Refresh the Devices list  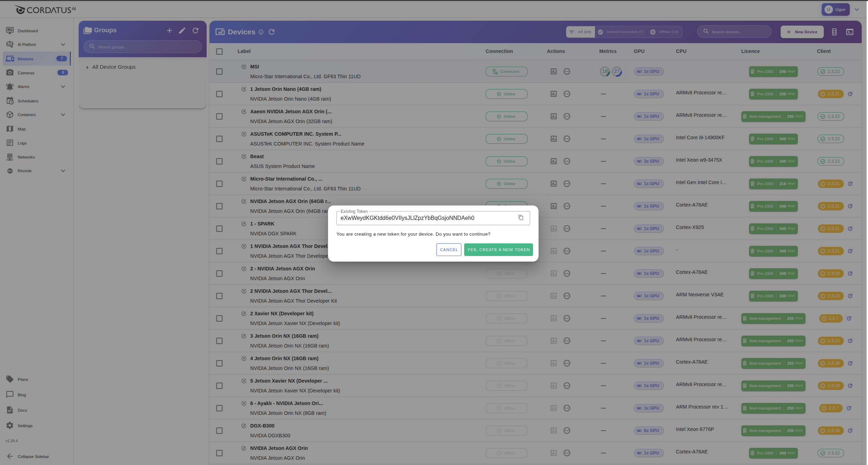(272, 32)
